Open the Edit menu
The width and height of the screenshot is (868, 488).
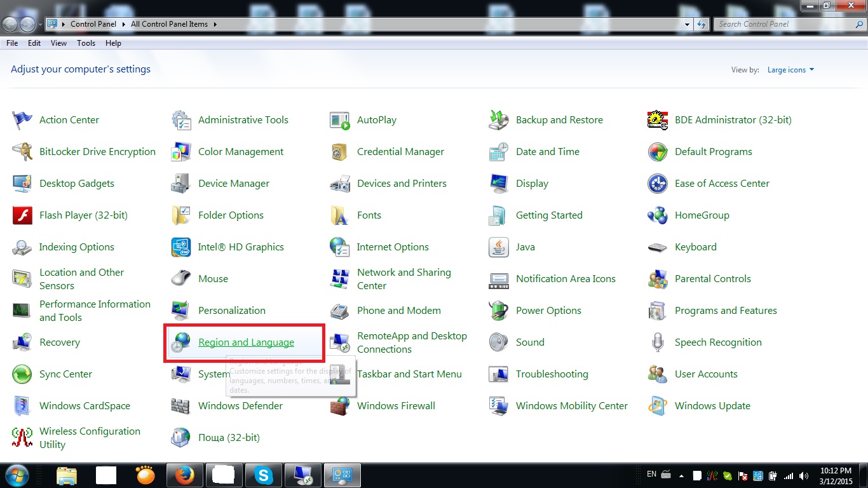(x=34, y=43)
